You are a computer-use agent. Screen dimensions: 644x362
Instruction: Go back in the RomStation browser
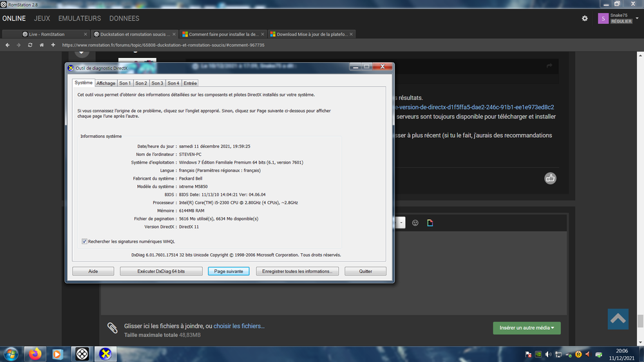tap(7, 45)
